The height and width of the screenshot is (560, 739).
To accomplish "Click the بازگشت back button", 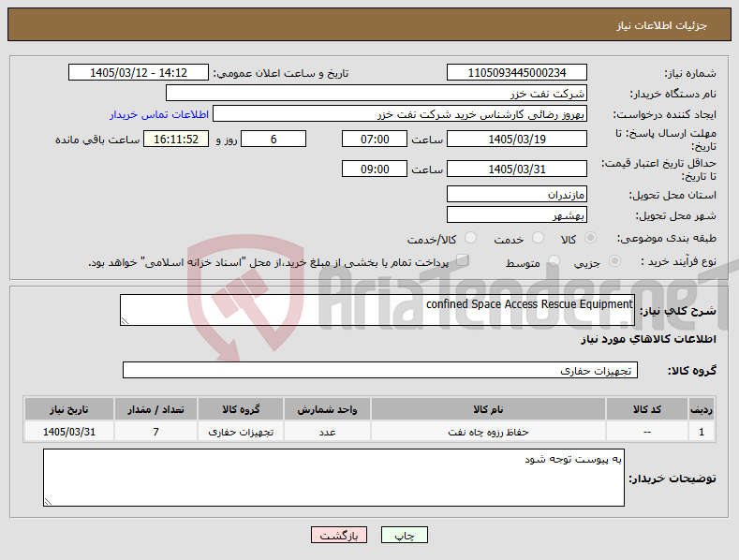I will click(x=339, y=535).
